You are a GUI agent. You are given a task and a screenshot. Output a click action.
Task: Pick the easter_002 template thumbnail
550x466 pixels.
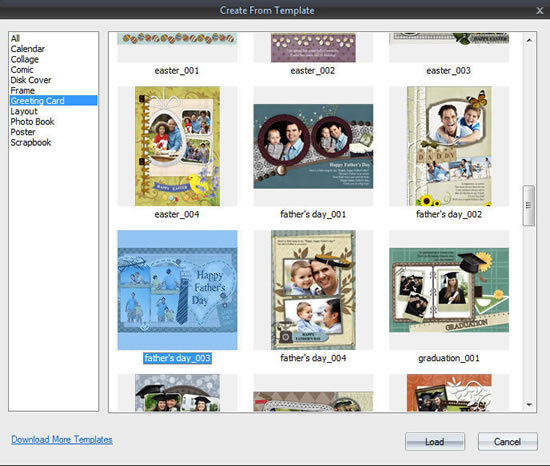pos(313,48)
